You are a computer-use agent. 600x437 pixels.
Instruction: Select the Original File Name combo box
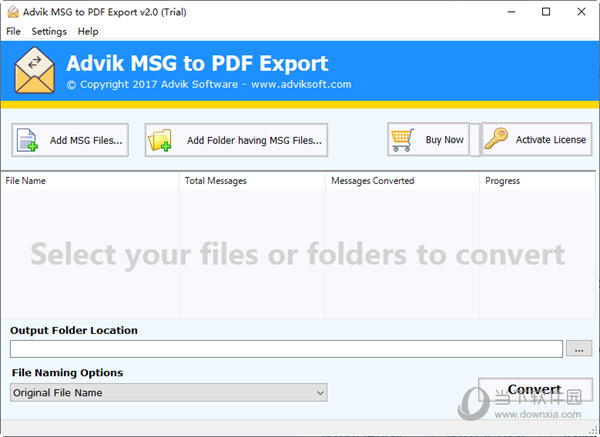click(x=168, y=393)
